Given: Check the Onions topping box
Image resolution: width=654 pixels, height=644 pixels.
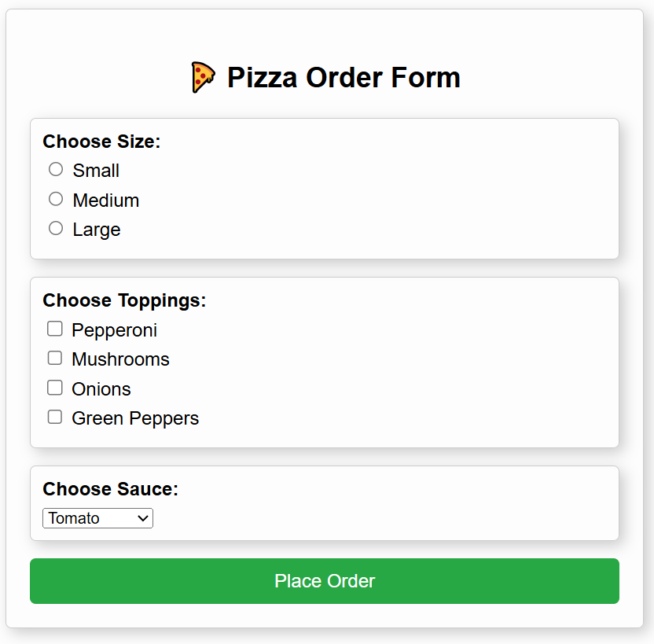Looking at the screenshot, I should 55,388.
